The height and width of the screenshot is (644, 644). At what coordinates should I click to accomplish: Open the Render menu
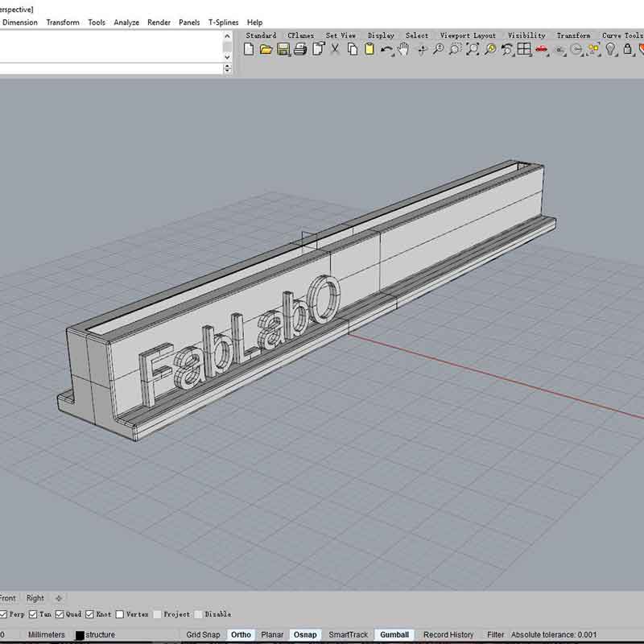click(159, 23)
